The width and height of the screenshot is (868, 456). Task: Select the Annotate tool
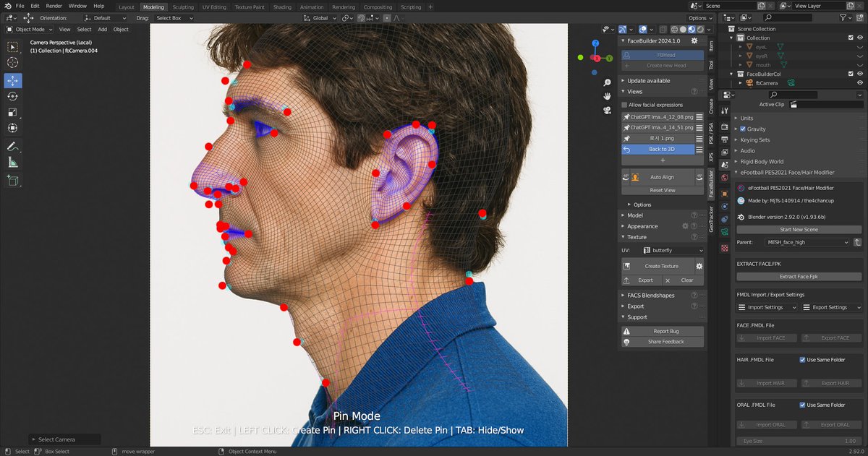point(13,147)
